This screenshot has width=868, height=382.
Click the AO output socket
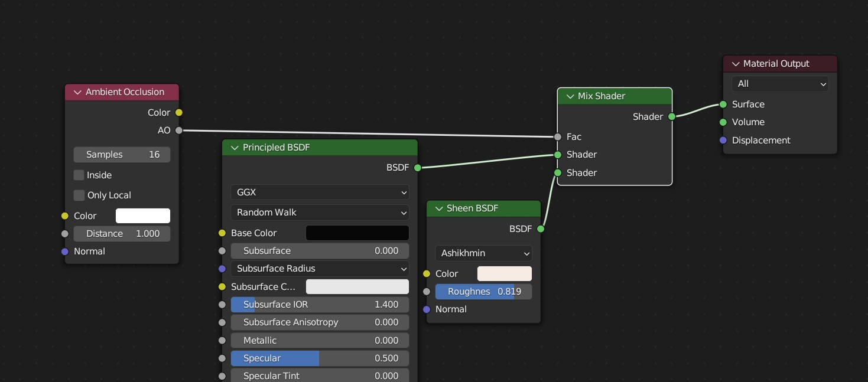[179, 130]
